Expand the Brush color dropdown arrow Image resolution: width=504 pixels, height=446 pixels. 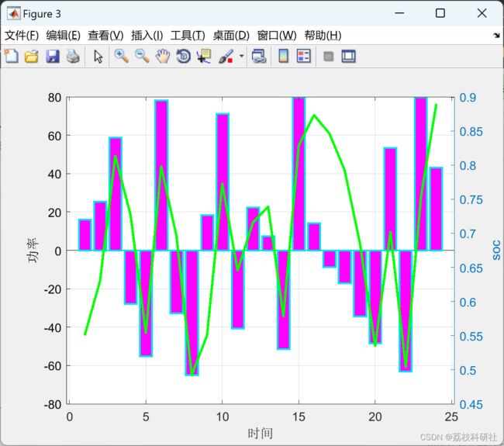(241, 56)
